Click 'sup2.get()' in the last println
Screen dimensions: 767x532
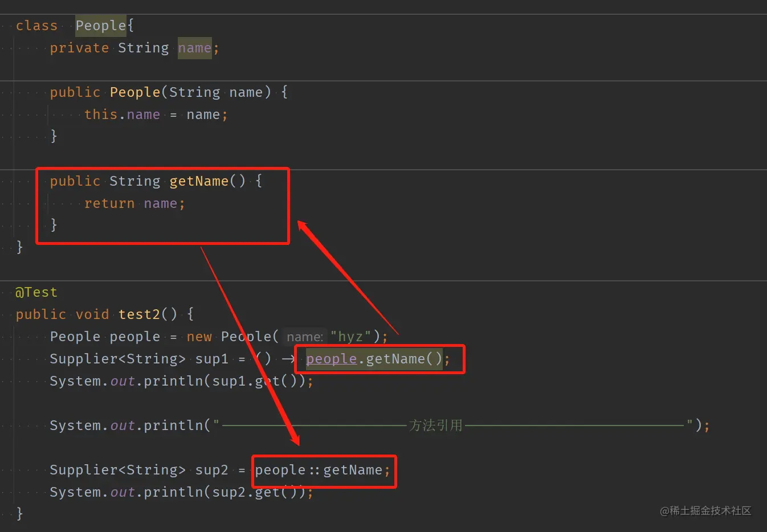254,492
